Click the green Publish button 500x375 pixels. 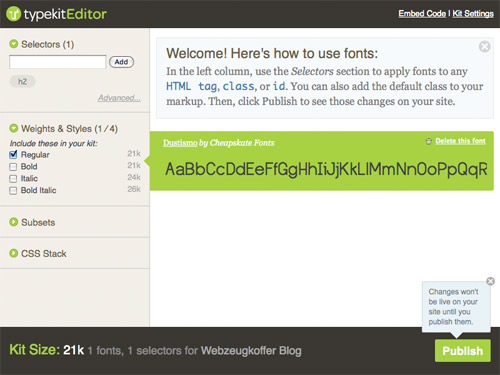[x=463, y=351]
